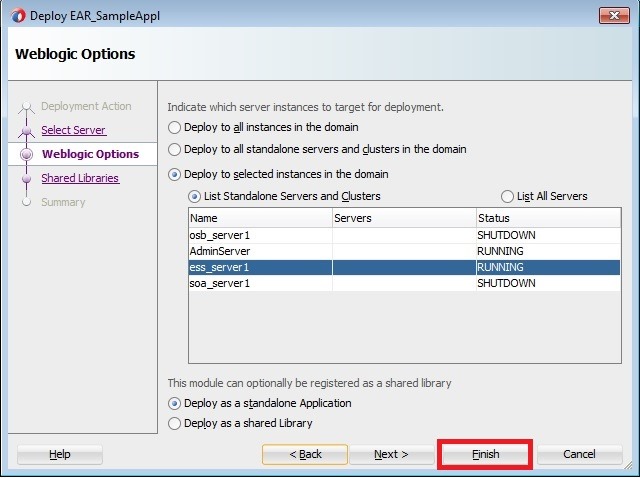Select 'Deploy to all instances in the domain'
This screenshot has width=640, height=478.
coord(176,128)
